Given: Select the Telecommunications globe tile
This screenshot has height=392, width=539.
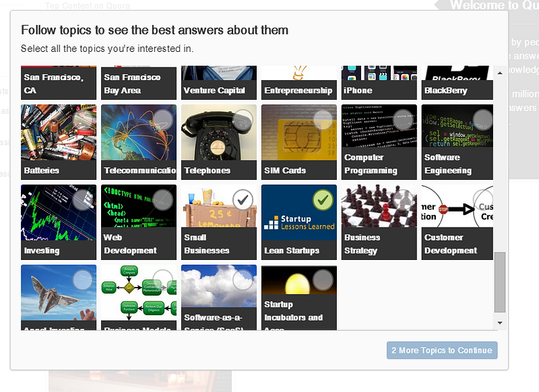Looking at the screenshot, I should coord(139,142).
